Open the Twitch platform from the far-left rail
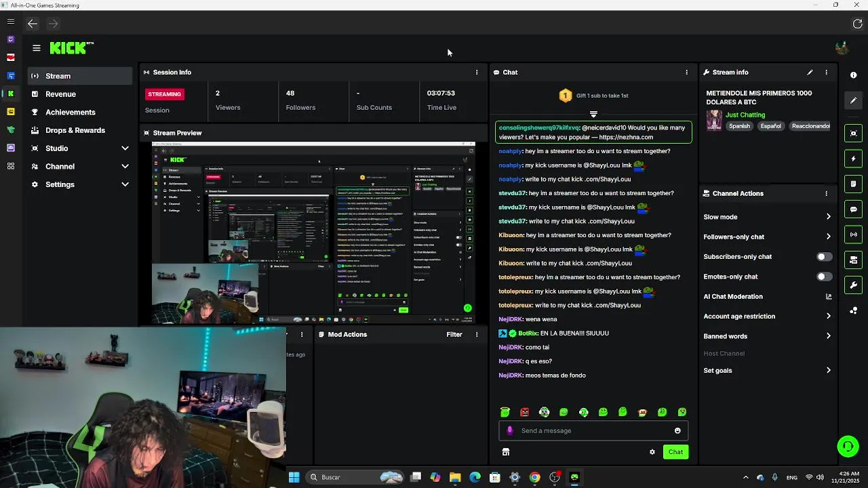The width and height of the screenshot is (868, 488). [10, 39]
